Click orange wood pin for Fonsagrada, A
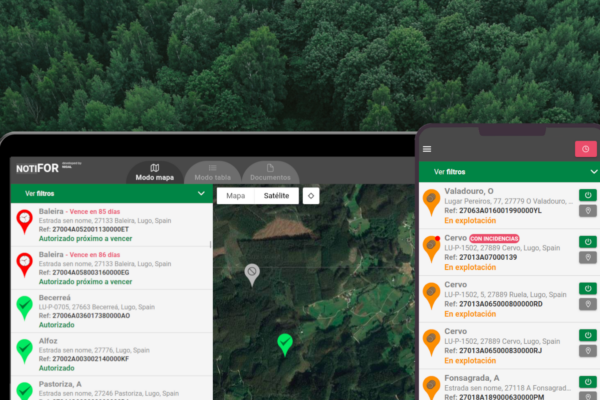600x400 pixels. point(431,388)
